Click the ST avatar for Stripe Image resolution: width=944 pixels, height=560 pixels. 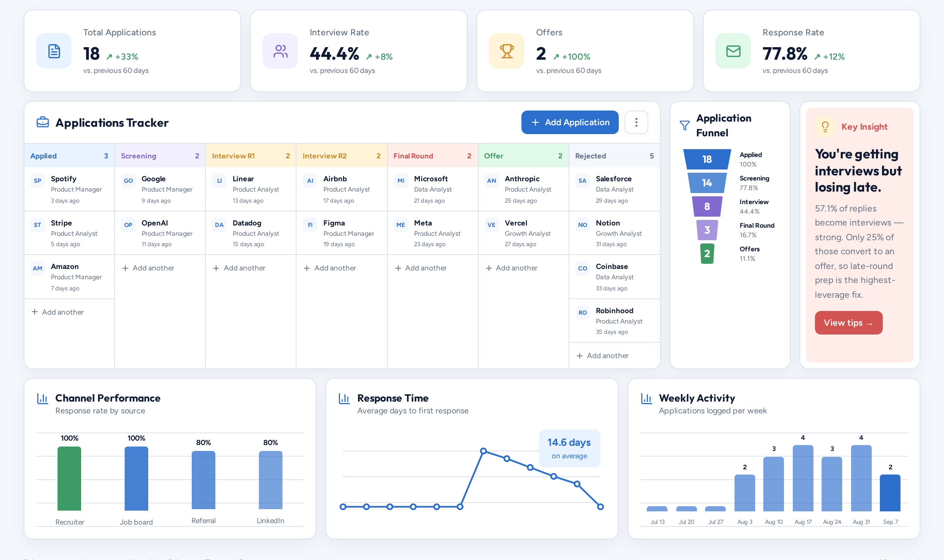click(37, 225)
